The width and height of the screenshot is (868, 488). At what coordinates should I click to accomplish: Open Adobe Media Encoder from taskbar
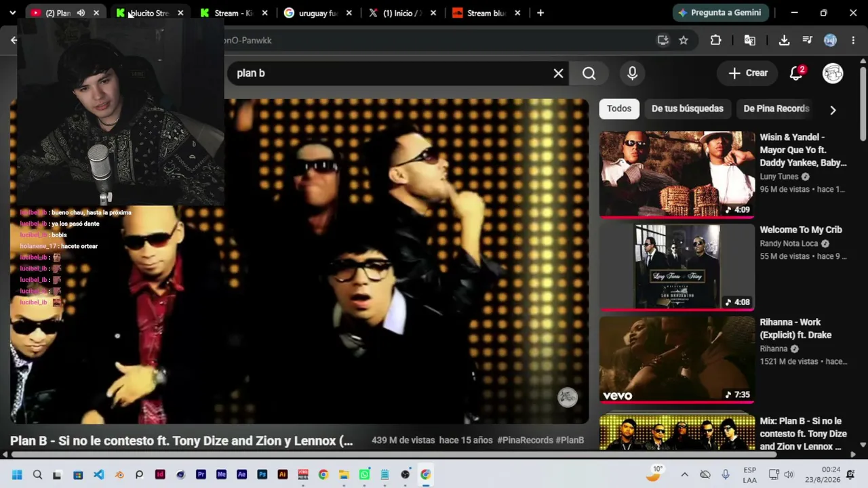click(x=221, y=474)
